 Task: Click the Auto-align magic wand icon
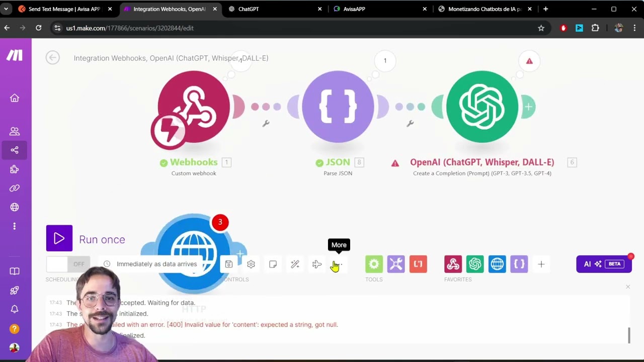[295, 264]
